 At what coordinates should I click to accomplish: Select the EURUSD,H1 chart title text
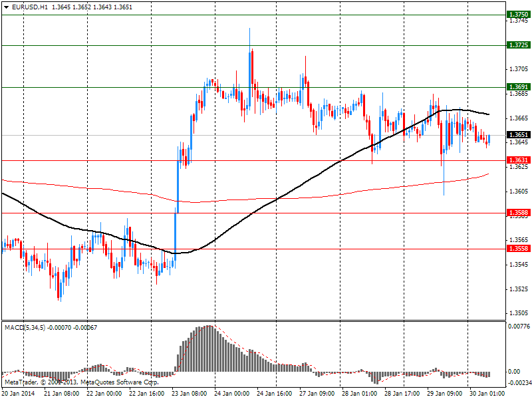click(30, 7)
